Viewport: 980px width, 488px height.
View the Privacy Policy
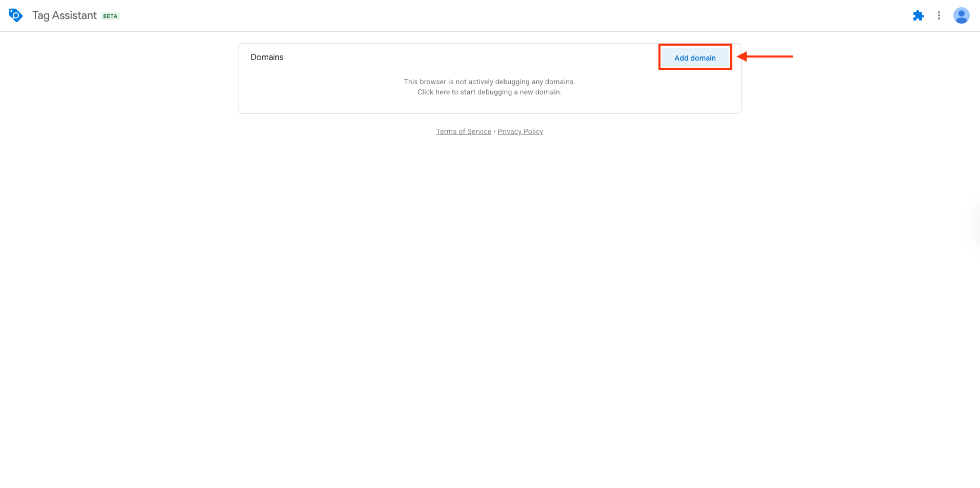point(520,131)
